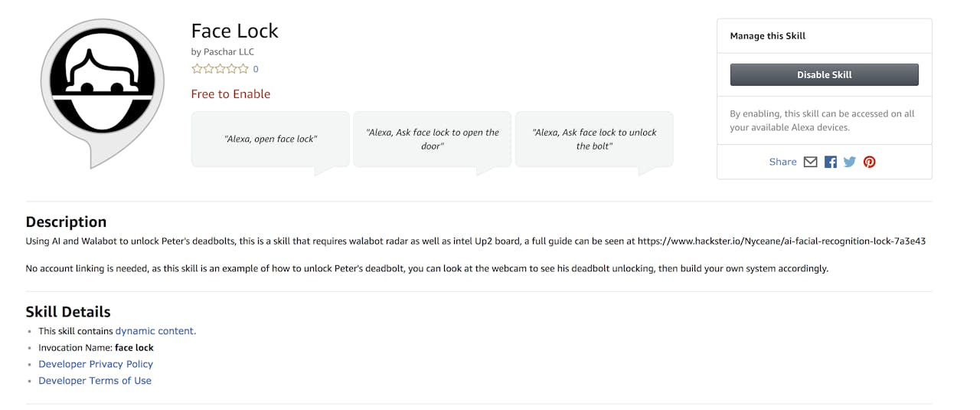Click the hackster.io guide URL
Screen dimensions: 980x410
tap(781, 241)
